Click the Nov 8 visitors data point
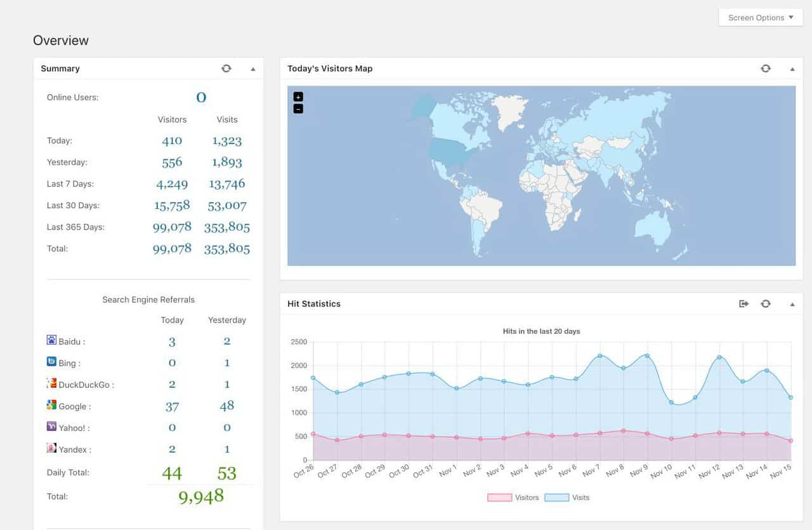 click(624, 430)
